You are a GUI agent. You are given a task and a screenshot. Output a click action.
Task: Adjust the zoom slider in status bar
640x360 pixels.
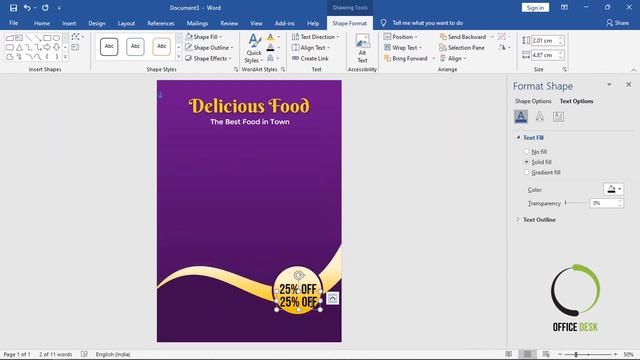[588, 354]
